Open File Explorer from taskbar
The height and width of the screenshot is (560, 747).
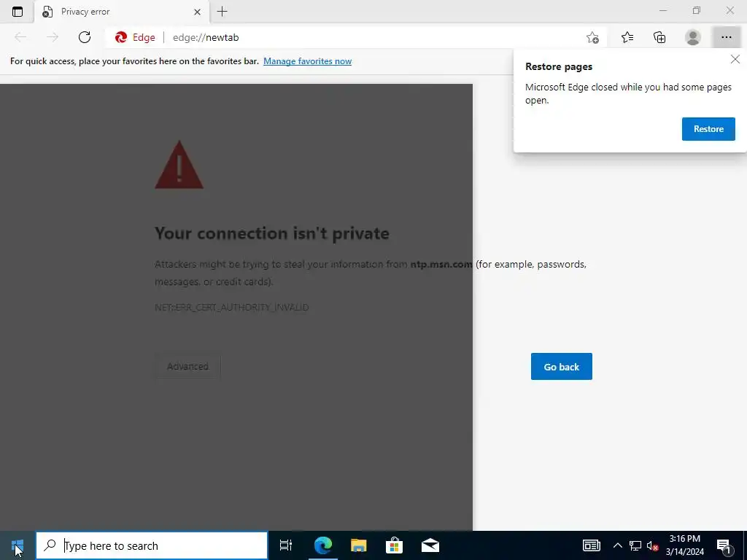pyautogui.click(x=358, y=545)
